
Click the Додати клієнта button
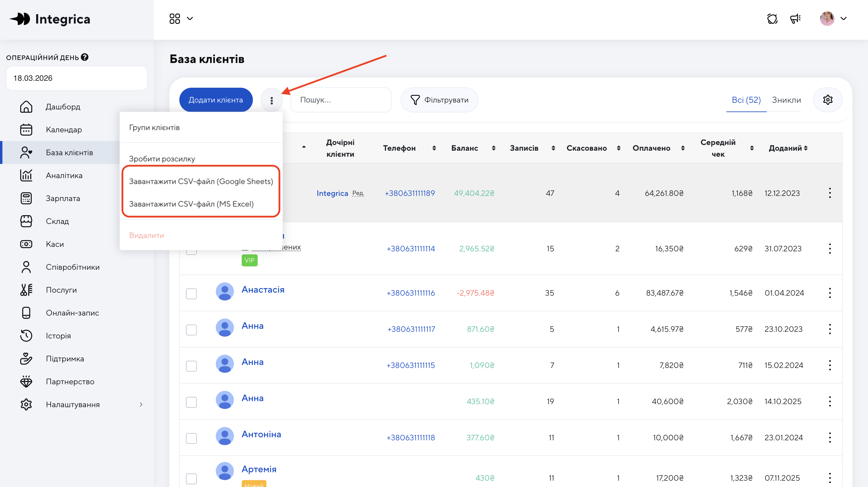pyautogui.click(x=216, y=100)
